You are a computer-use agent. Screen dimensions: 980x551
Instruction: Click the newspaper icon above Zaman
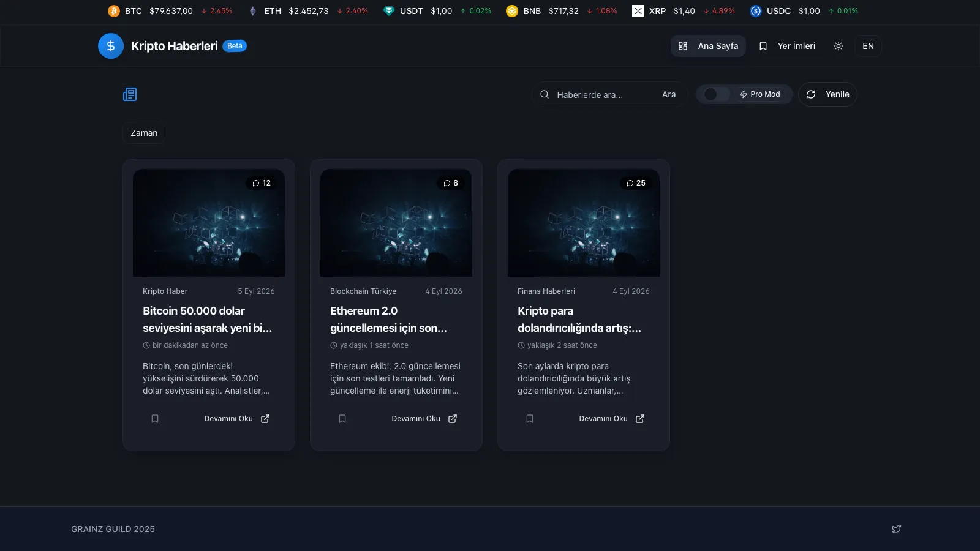click(130, 94)
